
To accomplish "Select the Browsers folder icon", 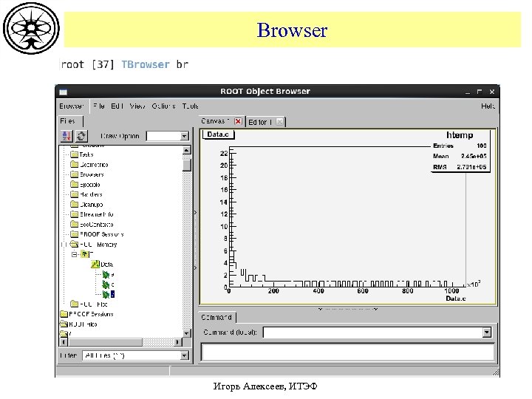I will pyautogui.click(x=74, y=174).
